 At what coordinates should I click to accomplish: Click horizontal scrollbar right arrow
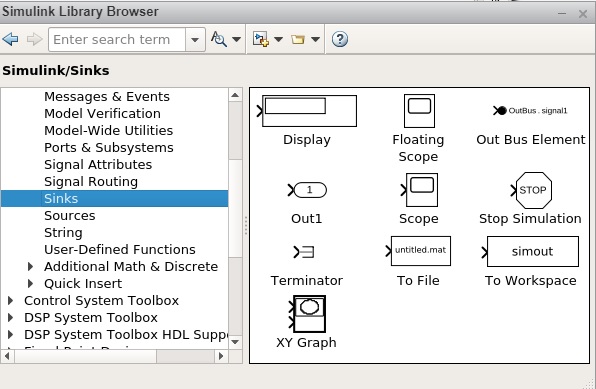[221, 356]
